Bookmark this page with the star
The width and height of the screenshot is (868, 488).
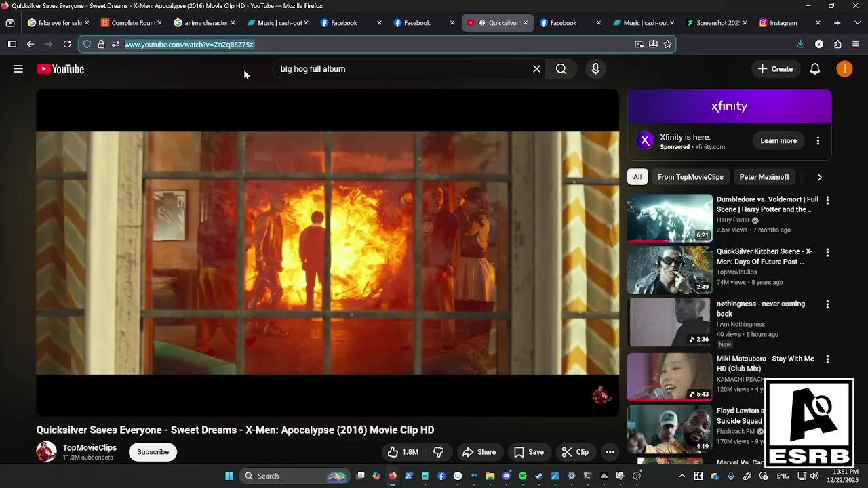[667, 44]
